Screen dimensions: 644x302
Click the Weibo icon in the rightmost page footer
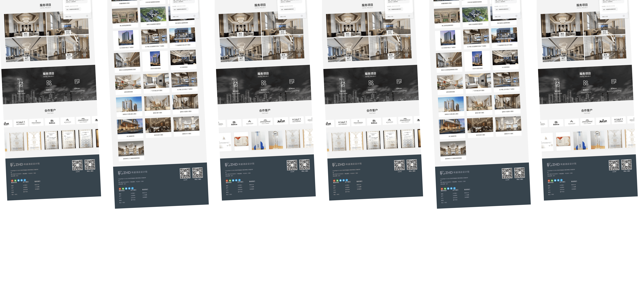coord(549,181)
